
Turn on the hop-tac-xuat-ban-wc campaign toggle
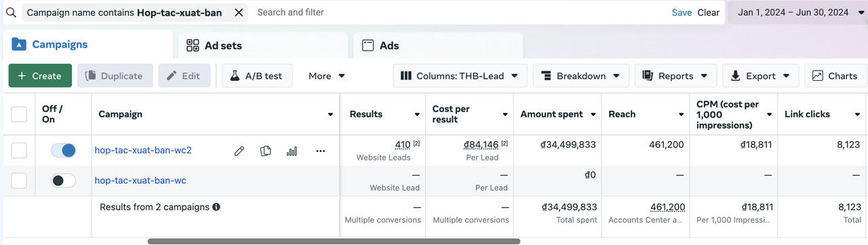pos(63,181)
